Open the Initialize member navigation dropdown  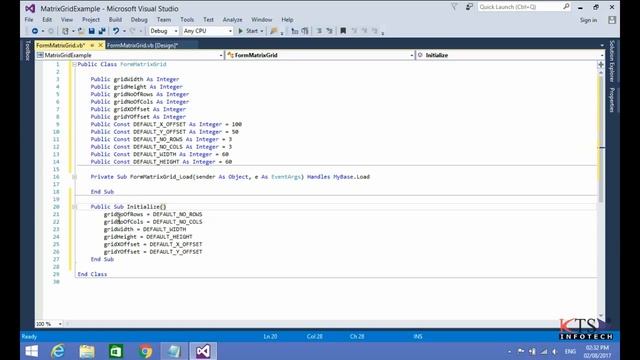click(510, 55)
